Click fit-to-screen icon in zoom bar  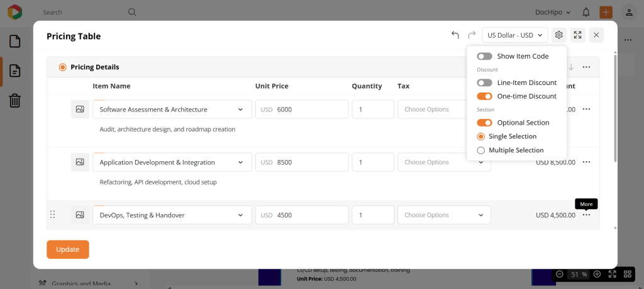click(x=612, y=274)
